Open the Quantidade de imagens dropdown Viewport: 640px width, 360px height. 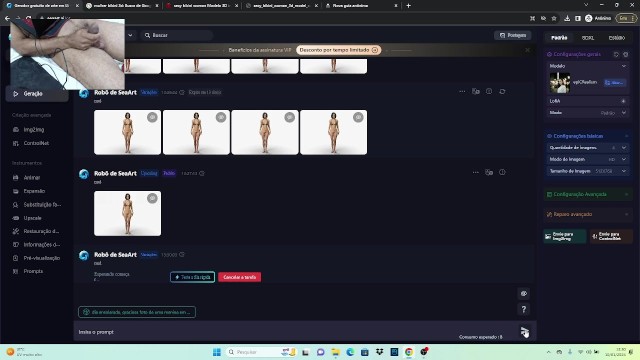588,148
